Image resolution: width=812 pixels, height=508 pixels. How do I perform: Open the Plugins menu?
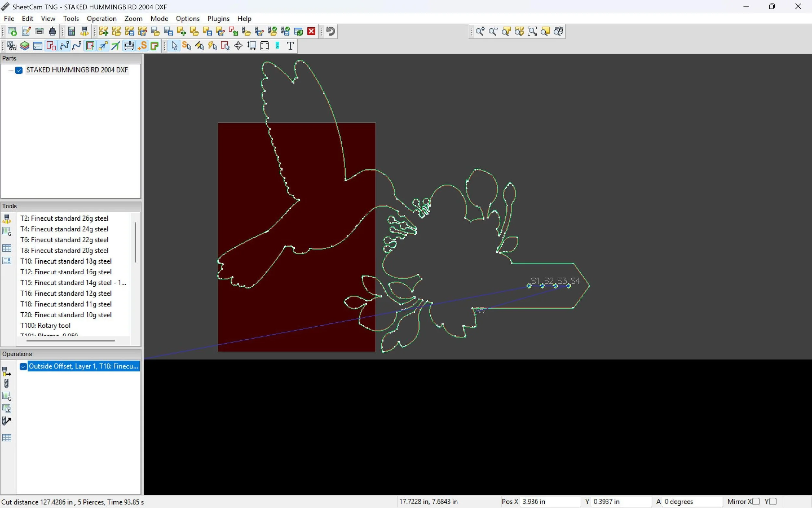pos(218,19)
